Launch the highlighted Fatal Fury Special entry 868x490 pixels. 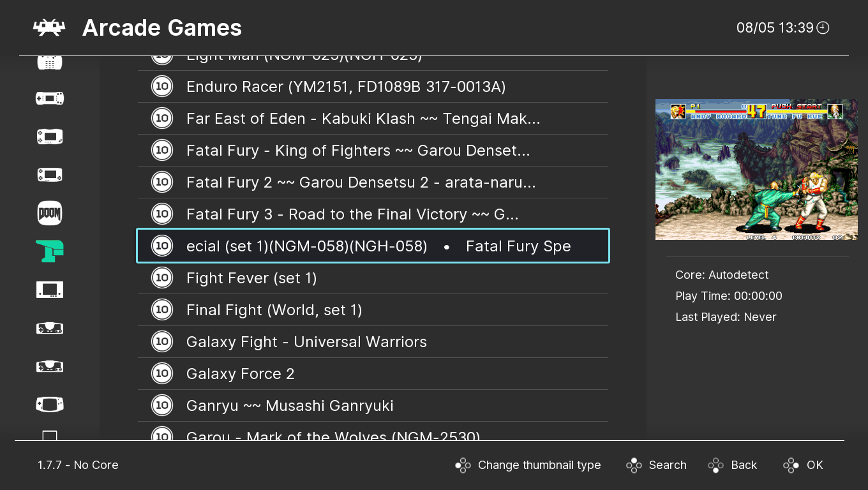tap(373, 246)
